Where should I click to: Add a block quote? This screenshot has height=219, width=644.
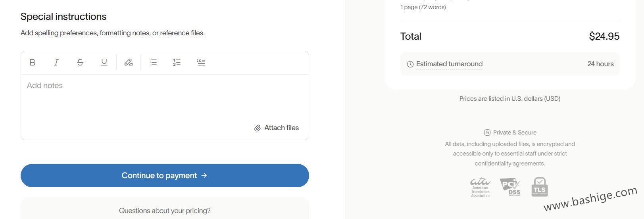[x=201, y=62]
